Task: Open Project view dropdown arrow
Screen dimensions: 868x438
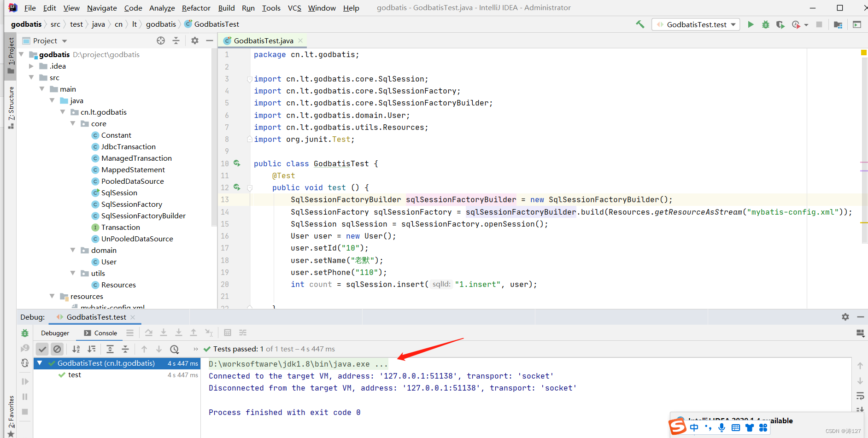Action: coord(65,41)
